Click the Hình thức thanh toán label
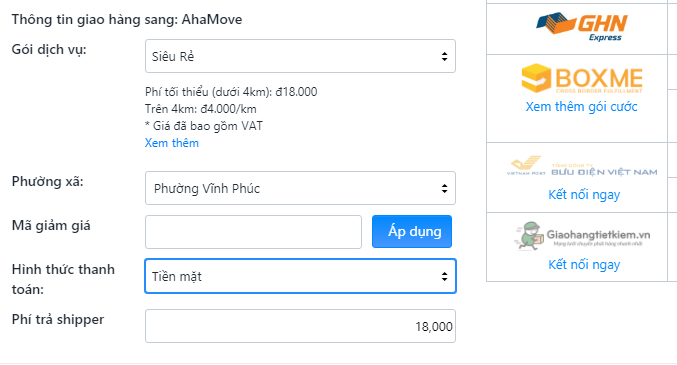Viewport: 677px width, 365px height. (x=63, y=279)
